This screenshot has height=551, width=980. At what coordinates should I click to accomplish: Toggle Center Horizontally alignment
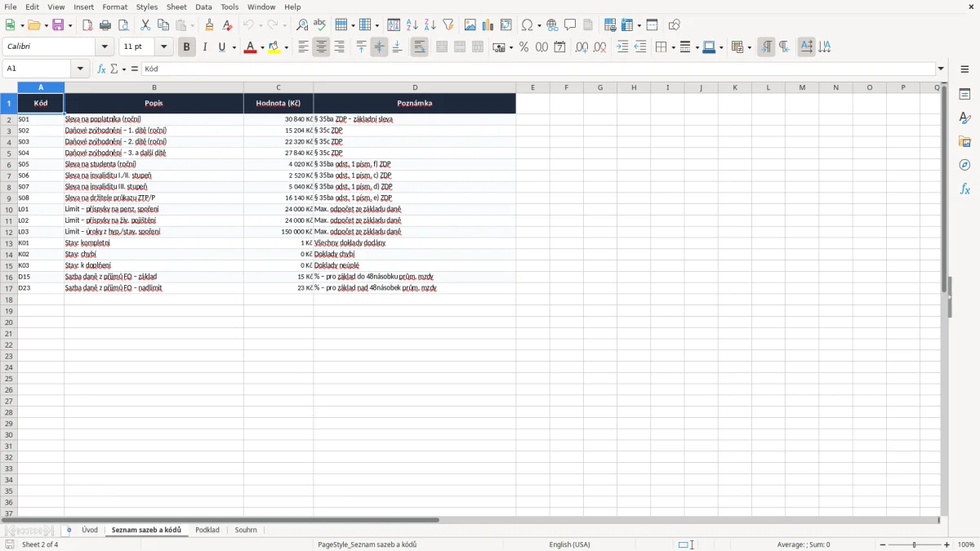[x=322, y=47]
